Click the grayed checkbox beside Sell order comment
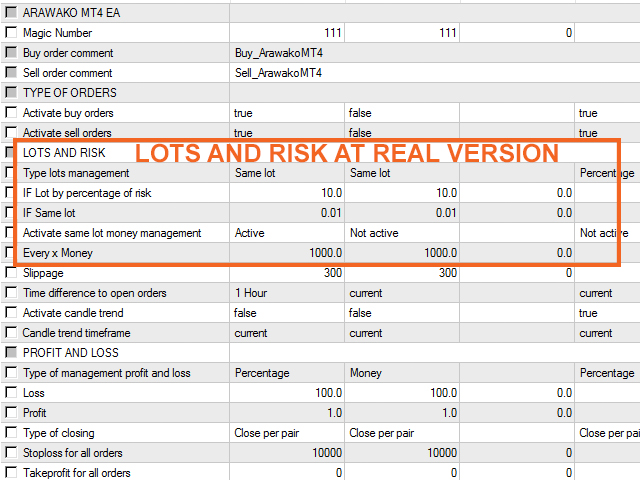The height and width of the screenshot is (480, 640). click(11, 72)
